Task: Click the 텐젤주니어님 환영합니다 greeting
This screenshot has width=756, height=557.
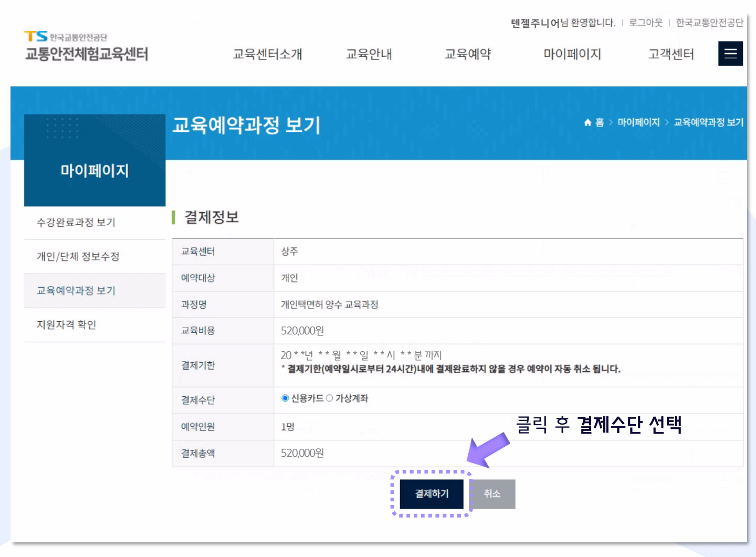Action: [563, 23]
